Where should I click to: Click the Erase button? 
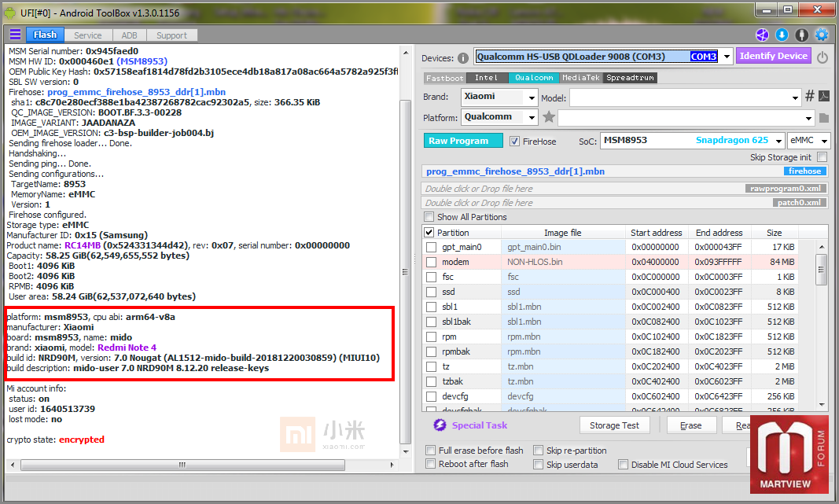[x=691, y=425]
